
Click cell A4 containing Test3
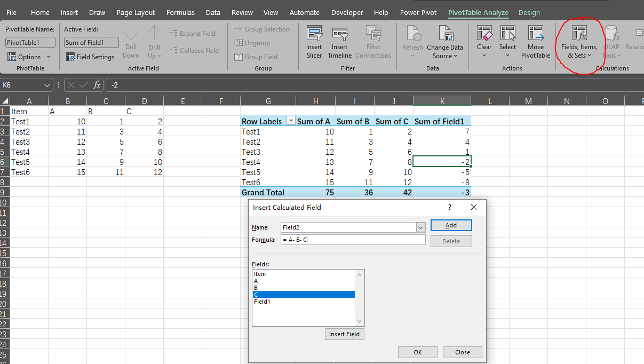pyautogui.click(x=29, y=142)
